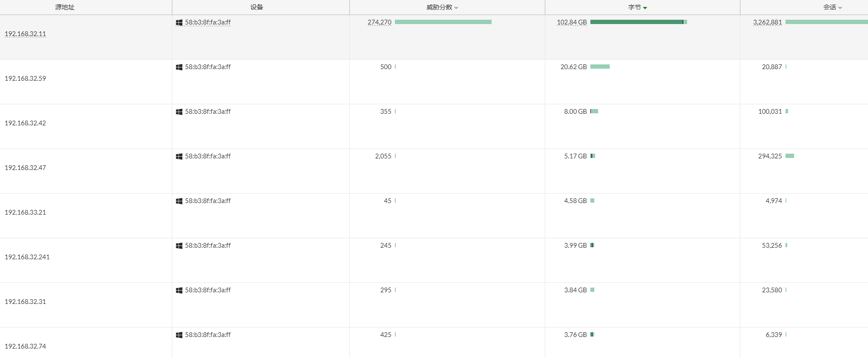
Task: Click Windows device icon for 192.168.32.241
Action: point(179,246)
